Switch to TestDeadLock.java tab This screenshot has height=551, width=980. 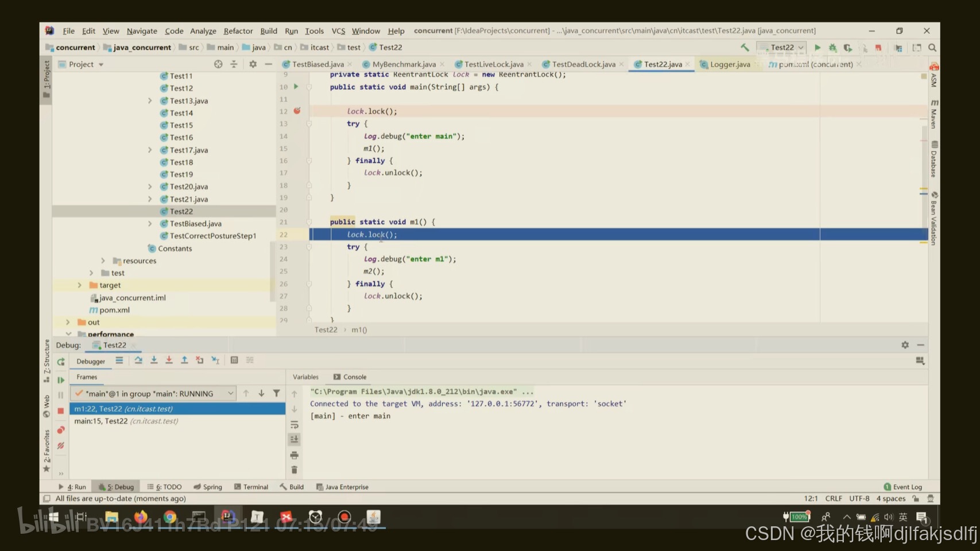583,64
